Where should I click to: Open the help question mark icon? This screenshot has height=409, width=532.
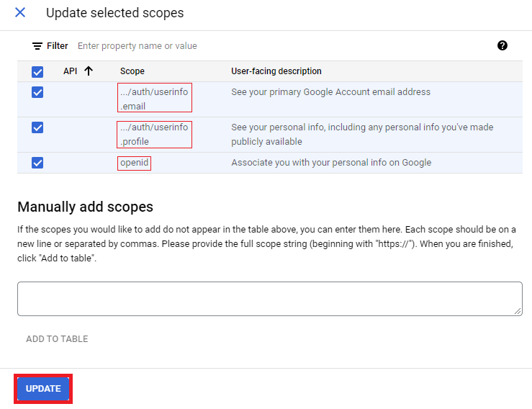pyautogui.click(x=502, y=45)
